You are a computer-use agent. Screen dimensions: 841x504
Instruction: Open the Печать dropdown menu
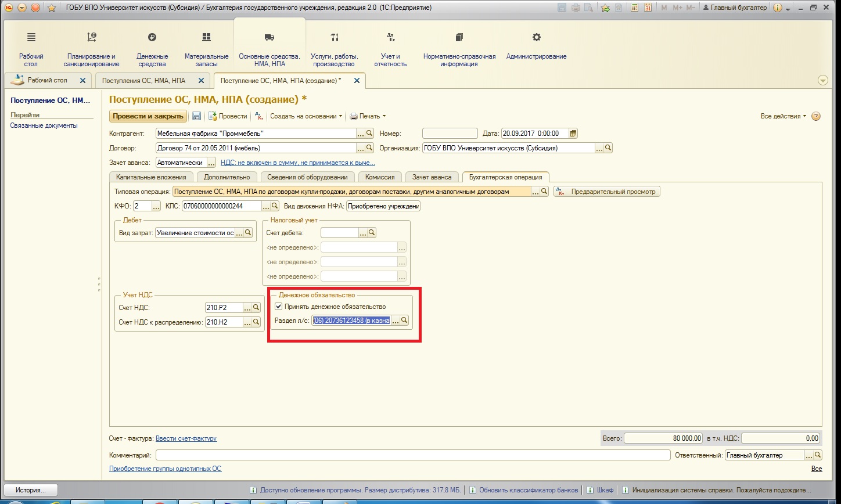(367, 116)
